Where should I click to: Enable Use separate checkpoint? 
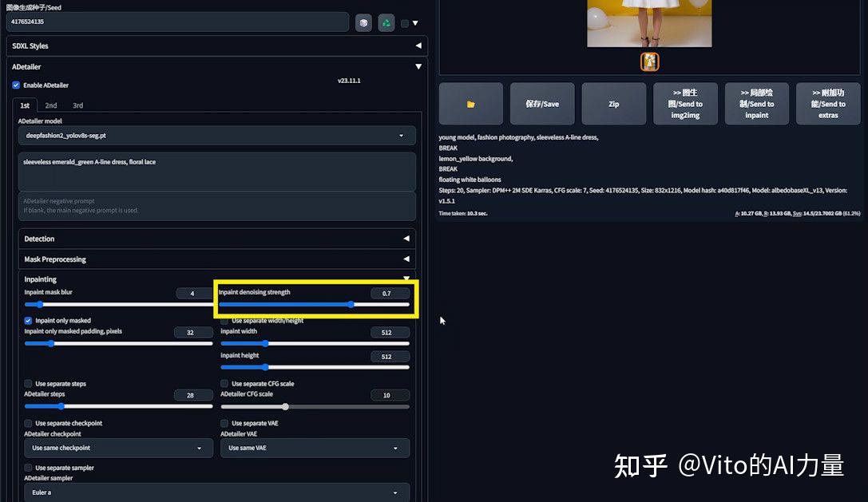pyautogui.click(x=28, y=424)
